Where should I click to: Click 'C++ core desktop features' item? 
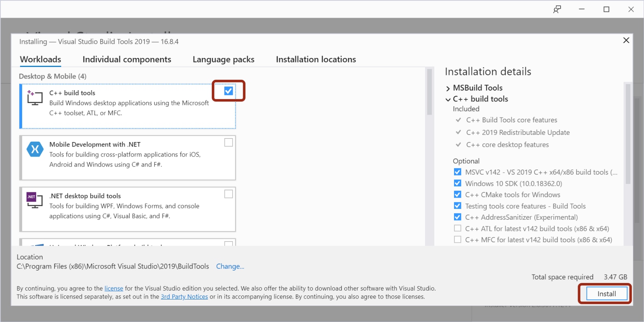click(x=508, y=144)
